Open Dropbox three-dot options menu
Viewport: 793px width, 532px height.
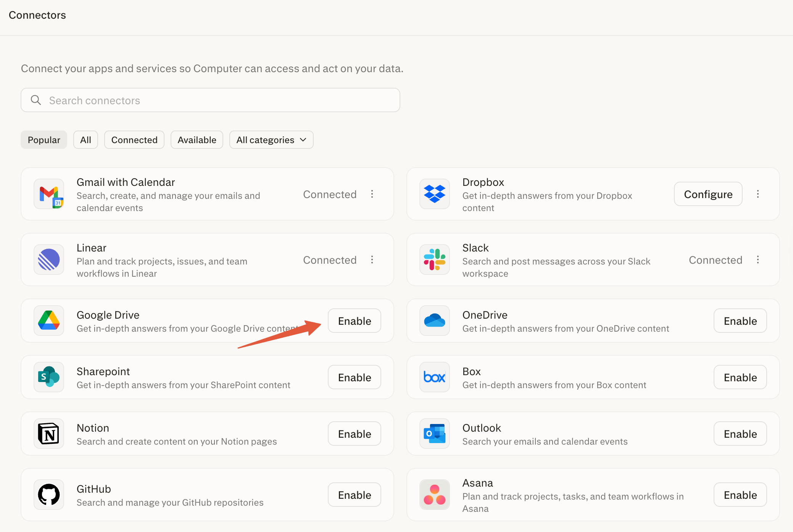[758, 194]
